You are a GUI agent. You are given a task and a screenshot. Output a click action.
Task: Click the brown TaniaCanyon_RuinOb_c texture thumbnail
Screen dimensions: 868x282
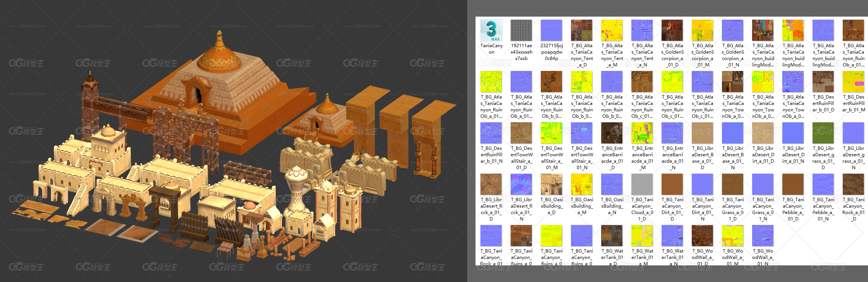pos(642,82)
